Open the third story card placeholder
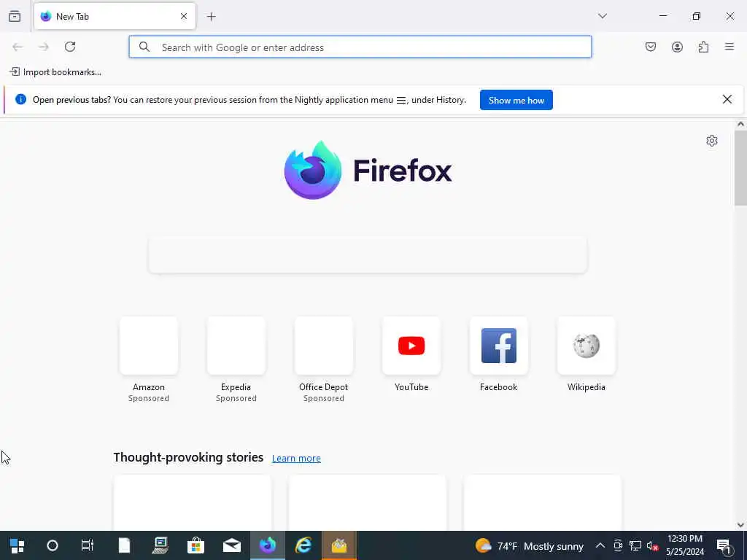This screenshot has width=747, height=560. [x=543, y=503]
